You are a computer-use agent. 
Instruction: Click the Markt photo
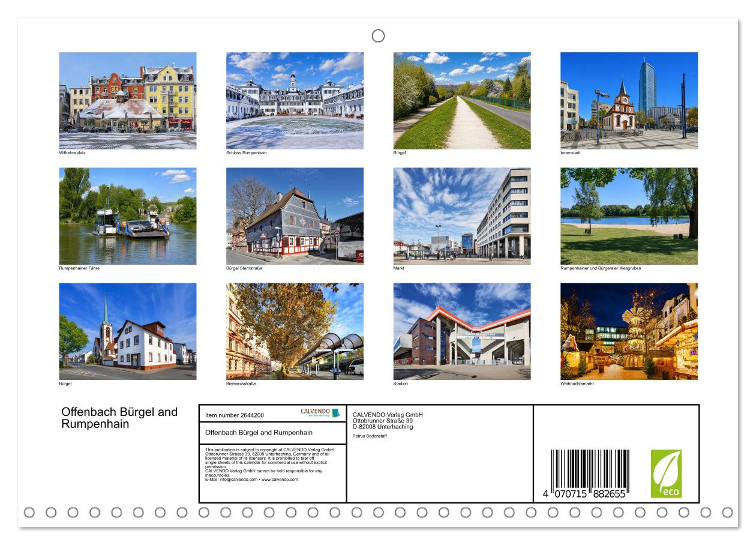(x=462, y=216)
